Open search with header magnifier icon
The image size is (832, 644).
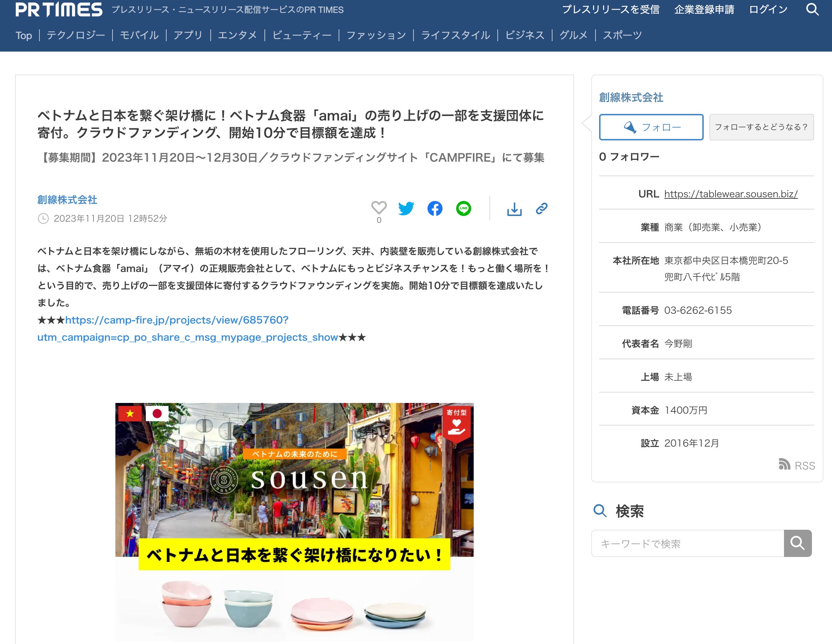pos(812,10)
